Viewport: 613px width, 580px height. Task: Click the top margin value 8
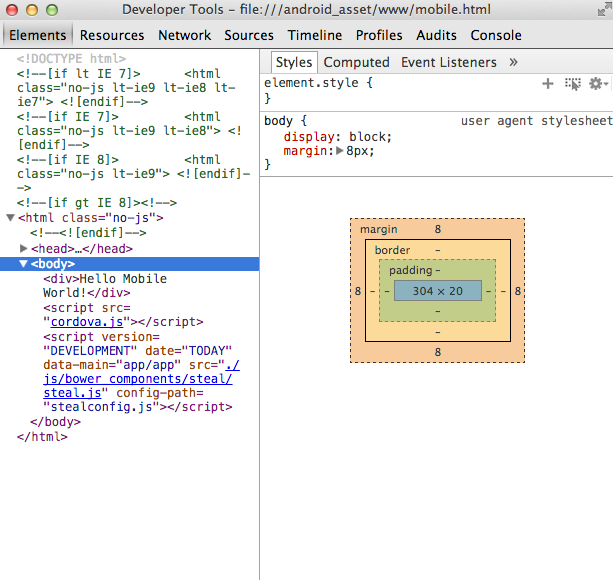[x=438, y=229]
